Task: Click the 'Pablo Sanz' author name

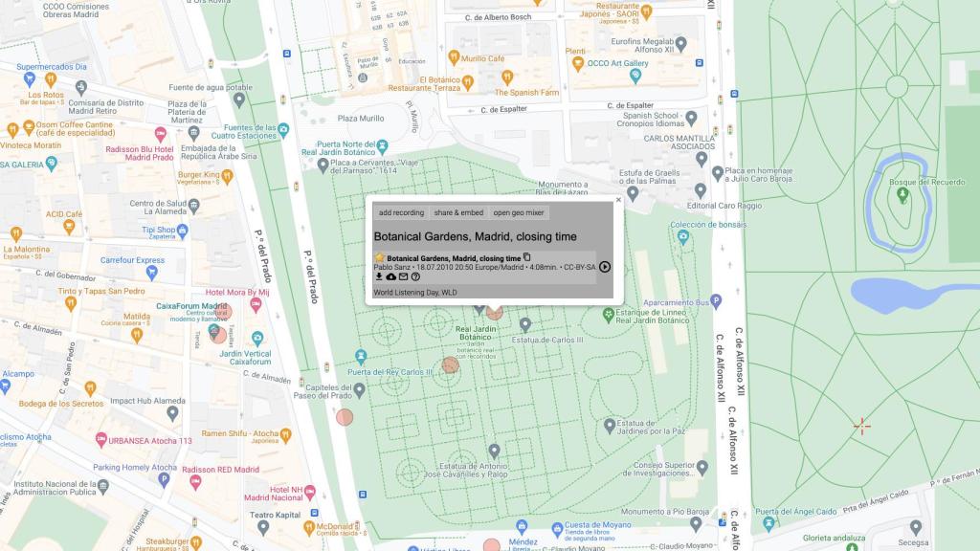Action: [x=391, y=268]
